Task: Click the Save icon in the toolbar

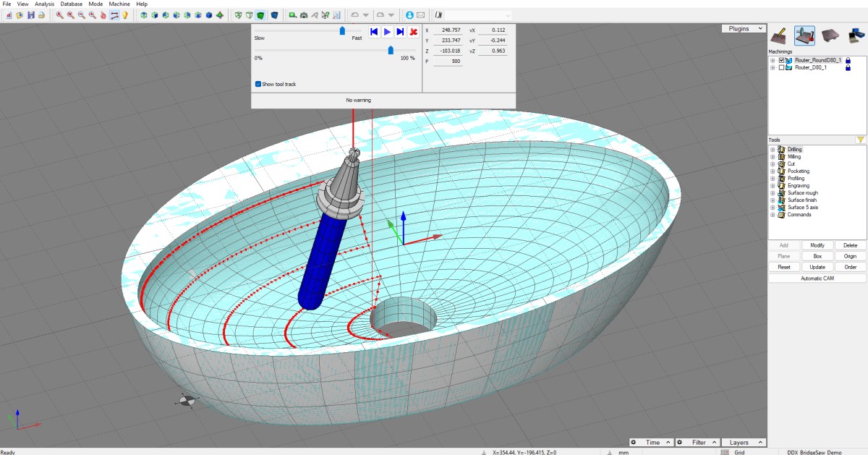Action: click(x=30, y=15)
